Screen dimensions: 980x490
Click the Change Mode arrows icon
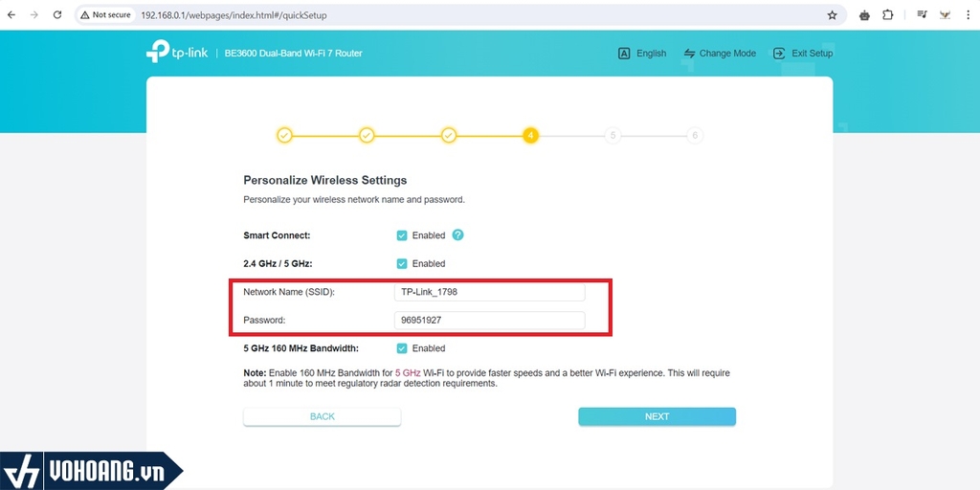coord(689,54)
